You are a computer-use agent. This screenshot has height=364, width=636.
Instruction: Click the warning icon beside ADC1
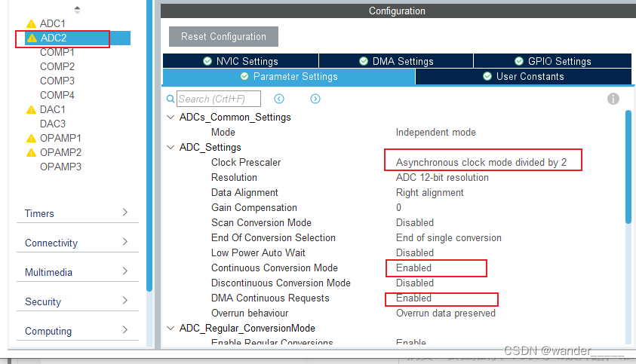pyautogui.click(x=31, y=24)
